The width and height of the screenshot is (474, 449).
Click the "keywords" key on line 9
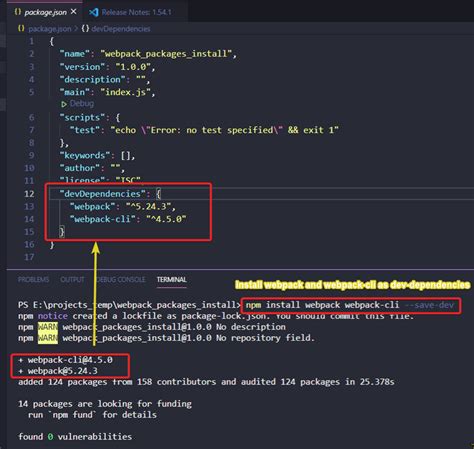click(85, 155)
